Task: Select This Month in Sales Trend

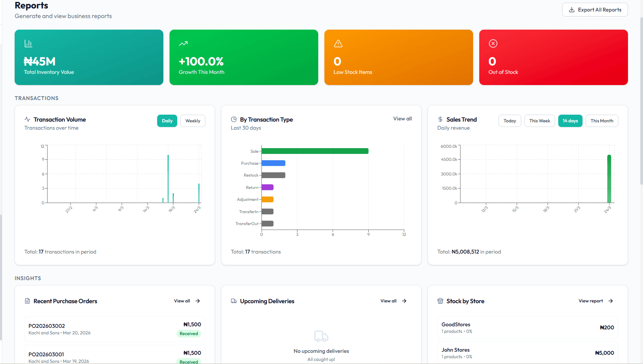Action: coord(602,120)
